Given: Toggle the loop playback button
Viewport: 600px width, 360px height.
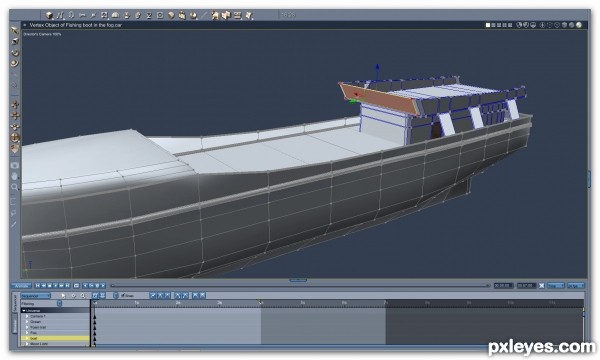Looking at the screenshot, I should point(76,285).
